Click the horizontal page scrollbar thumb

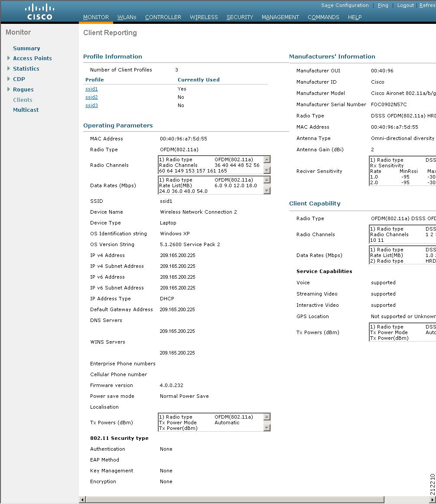235,500
